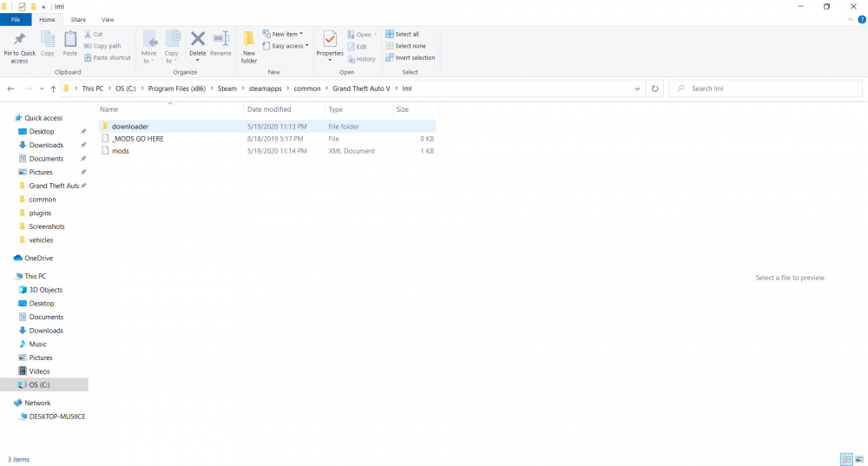This screenshot has height=466, width=868.
Task: Switch to Large icons view in status bar
Action: click(859, 459)
